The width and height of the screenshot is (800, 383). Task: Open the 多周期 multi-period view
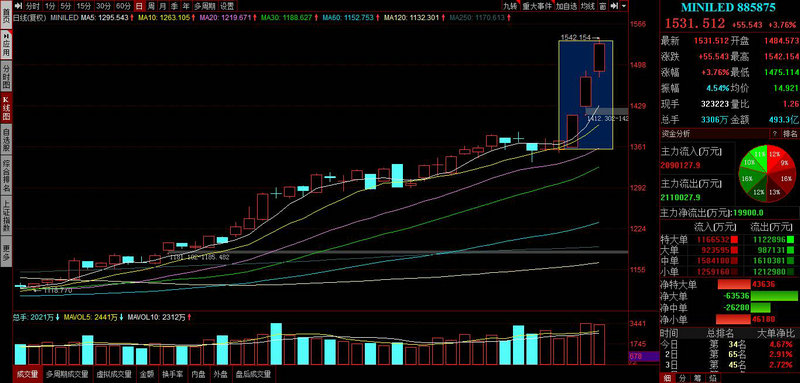205,6
